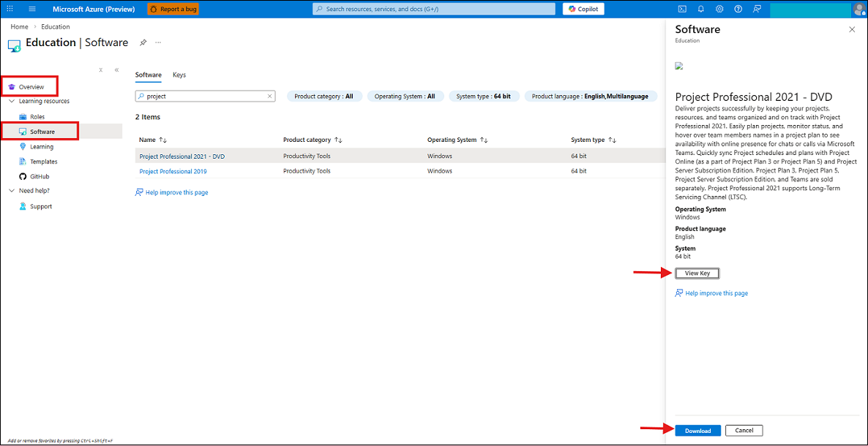Pin the Education Software page
Screen dimensions: 868x446
[x=143, y=42]
